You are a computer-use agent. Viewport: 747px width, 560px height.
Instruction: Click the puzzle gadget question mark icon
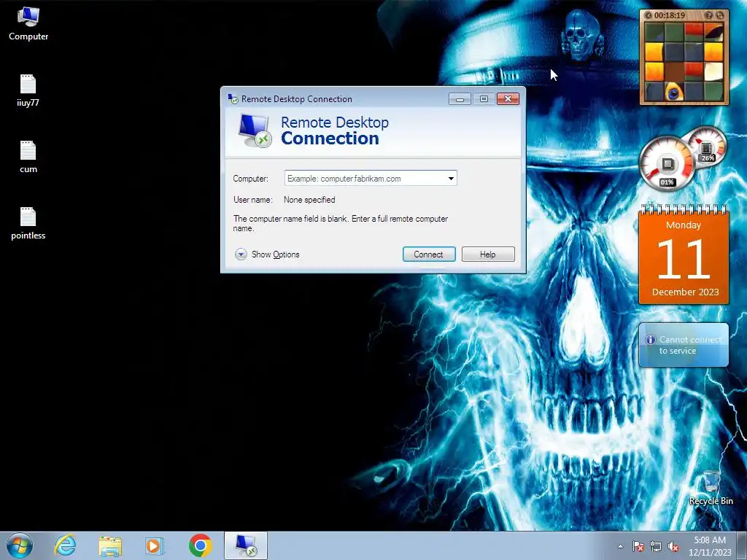(708, 15)
